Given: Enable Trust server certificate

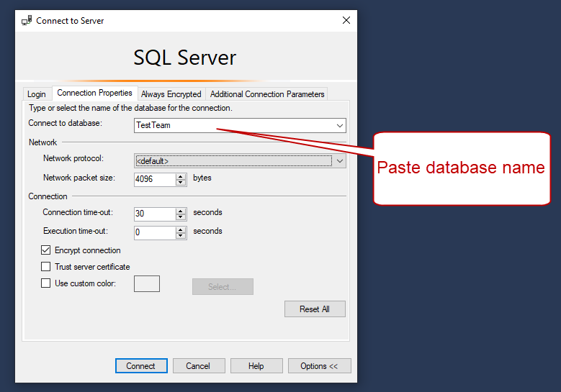Looking at the screenshot, I should [47, 267].
